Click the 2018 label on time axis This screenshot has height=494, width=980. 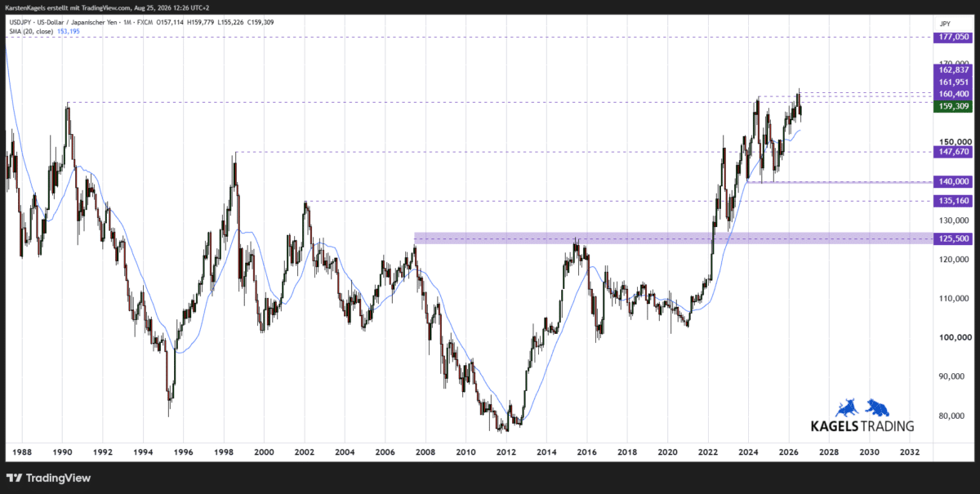[x=627, y=451]
